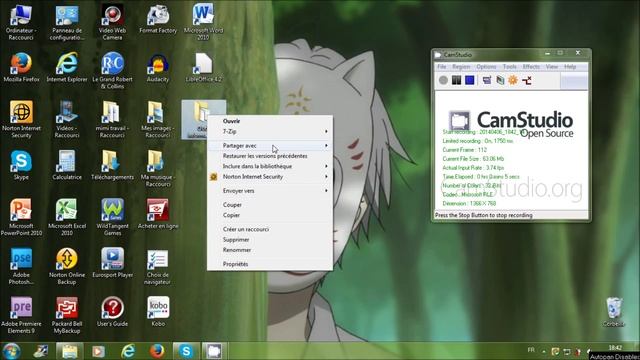The image size is (640, 360).
Task: Select the Eurosport Player desktop icon
Action: 112,262
